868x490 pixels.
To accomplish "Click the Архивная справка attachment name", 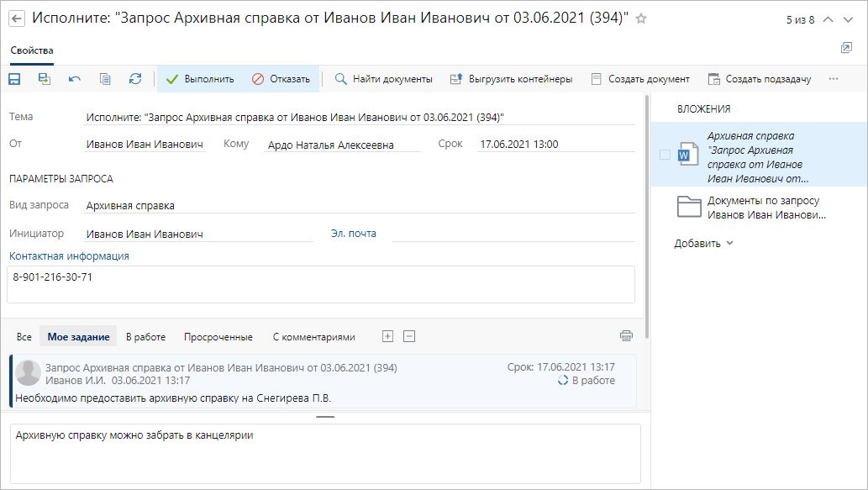I will click(x=757, y=157).
